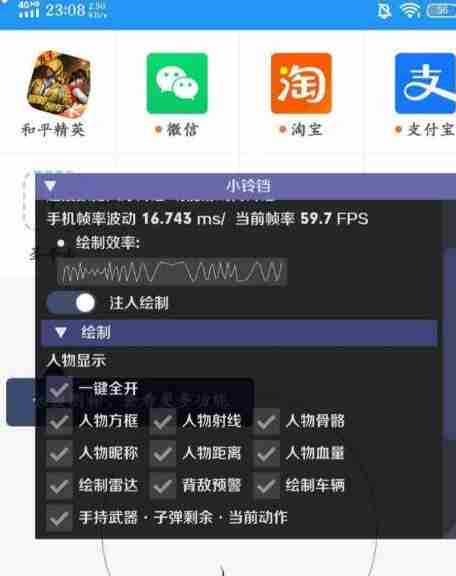Toggle the 手持武器 子弹剩余 checkbox
456x576 pixels.
[59, 519]
